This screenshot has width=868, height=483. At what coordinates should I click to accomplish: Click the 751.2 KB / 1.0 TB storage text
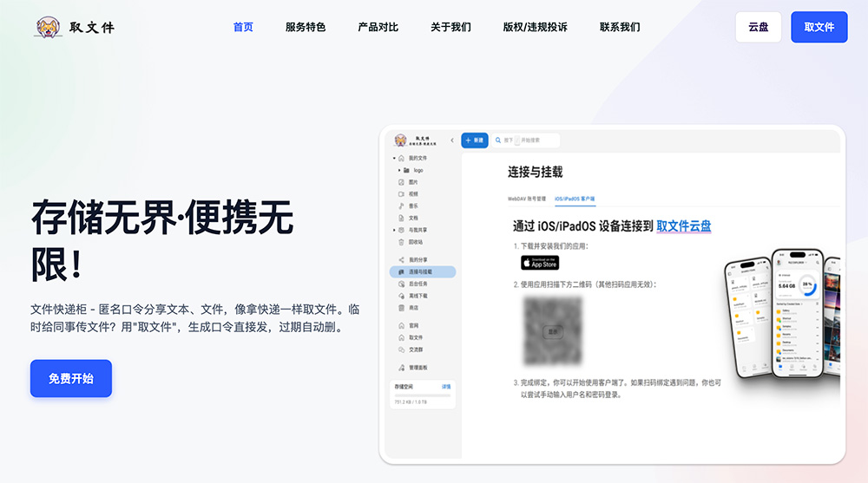click(411, 402)
